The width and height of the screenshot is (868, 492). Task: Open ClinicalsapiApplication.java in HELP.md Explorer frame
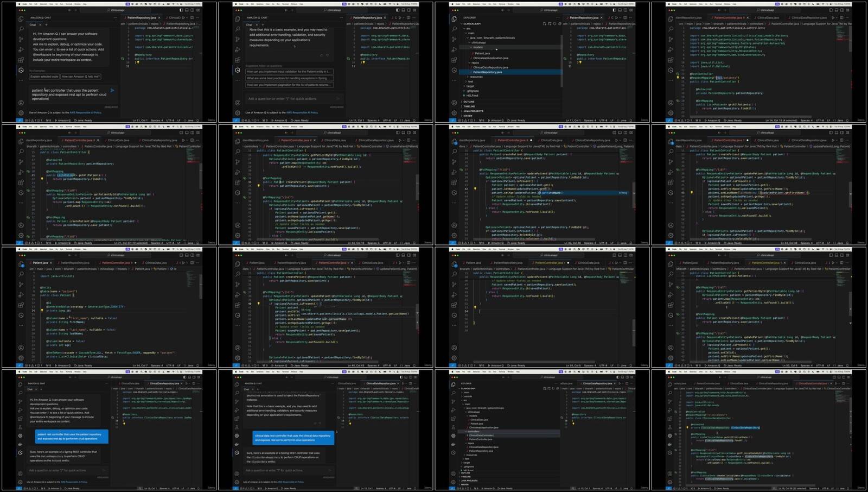(490, 58)
